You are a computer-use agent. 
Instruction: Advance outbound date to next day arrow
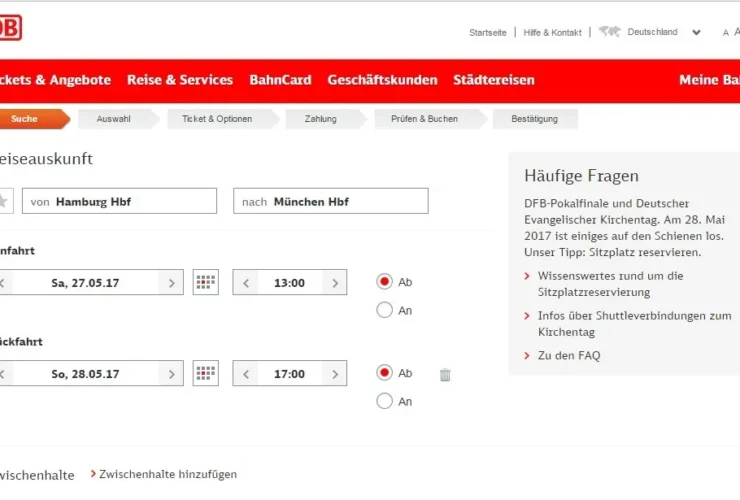pos(171,283)
